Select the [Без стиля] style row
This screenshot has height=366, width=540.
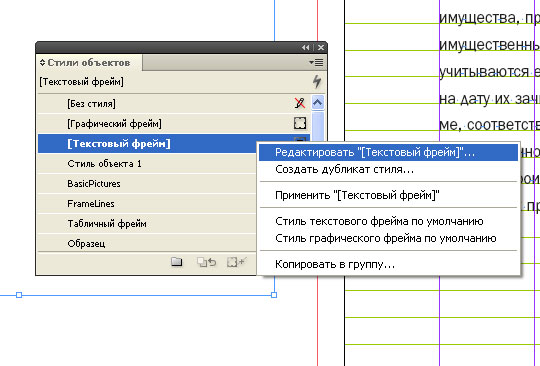click(174, 103)
